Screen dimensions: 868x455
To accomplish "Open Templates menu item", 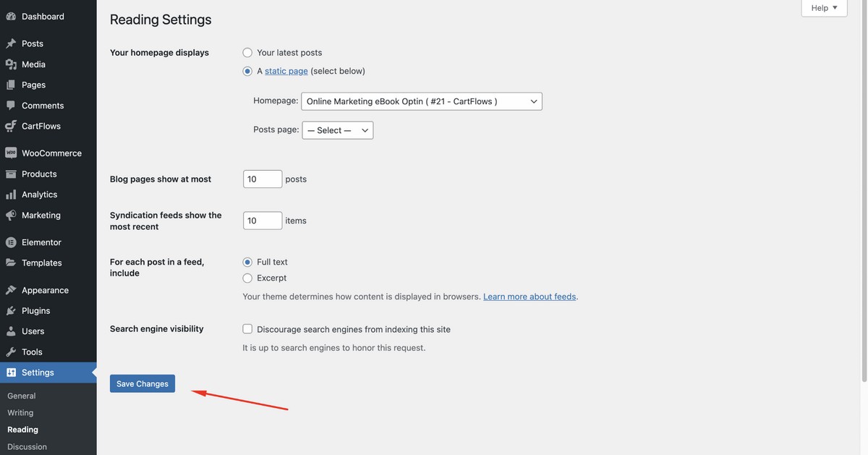I will coord(48,263).
